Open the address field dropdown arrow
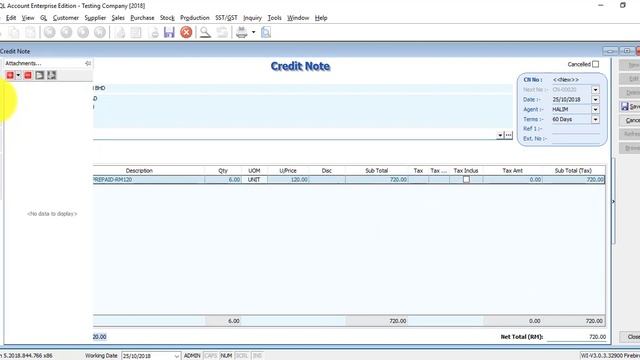Screen dimensions: 640x360 [500, 135]
